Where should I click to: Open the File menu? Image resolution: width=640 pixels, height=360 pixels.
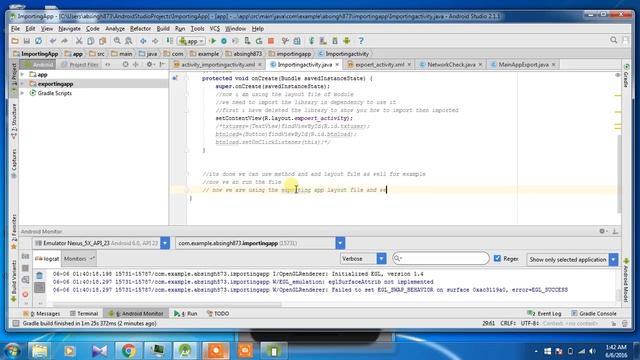pos(15,29)
